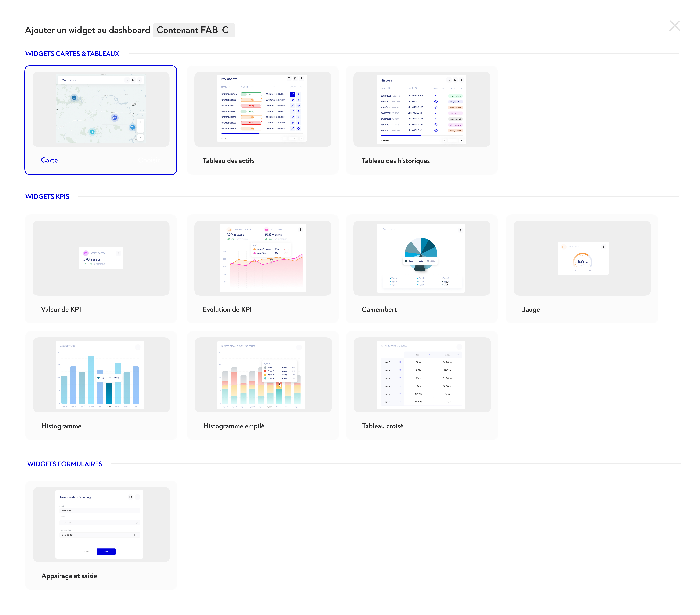Click the highlighted edit pencil for UP2MOBILE1906
The height and width of the screenshot is (615, 700).
coord(293,94)
